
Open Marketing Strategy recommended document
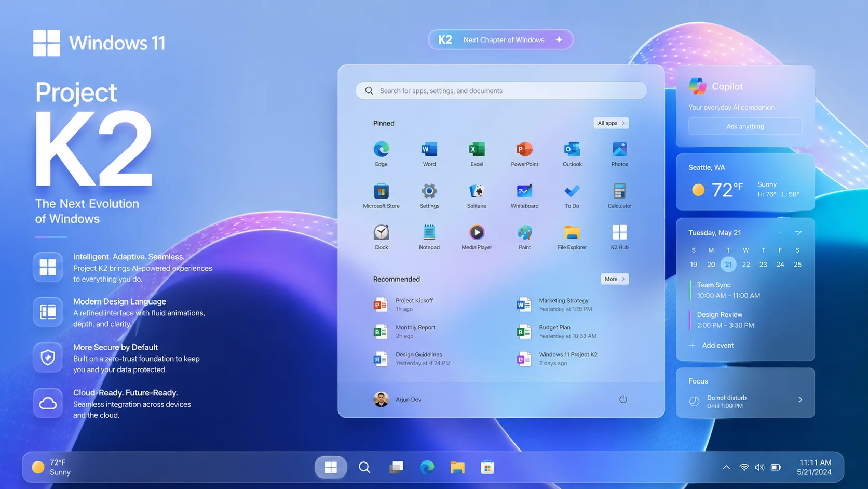[x=554, y=305]
